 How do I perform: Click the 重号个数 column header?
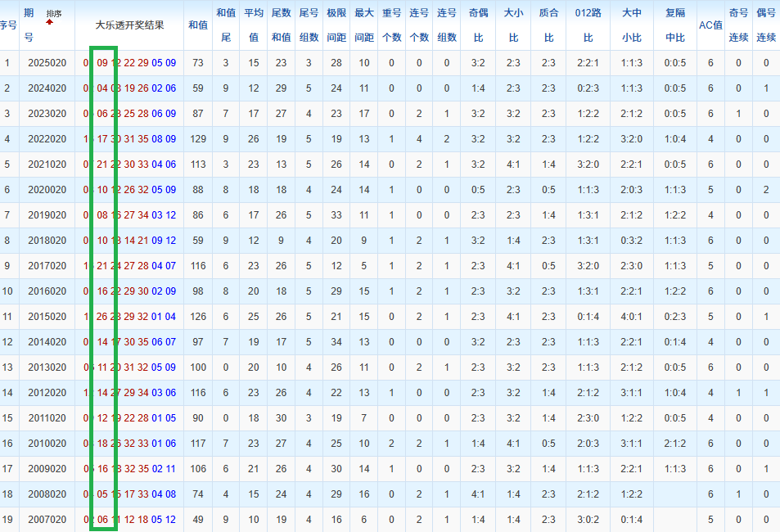(x=391, y=25)
